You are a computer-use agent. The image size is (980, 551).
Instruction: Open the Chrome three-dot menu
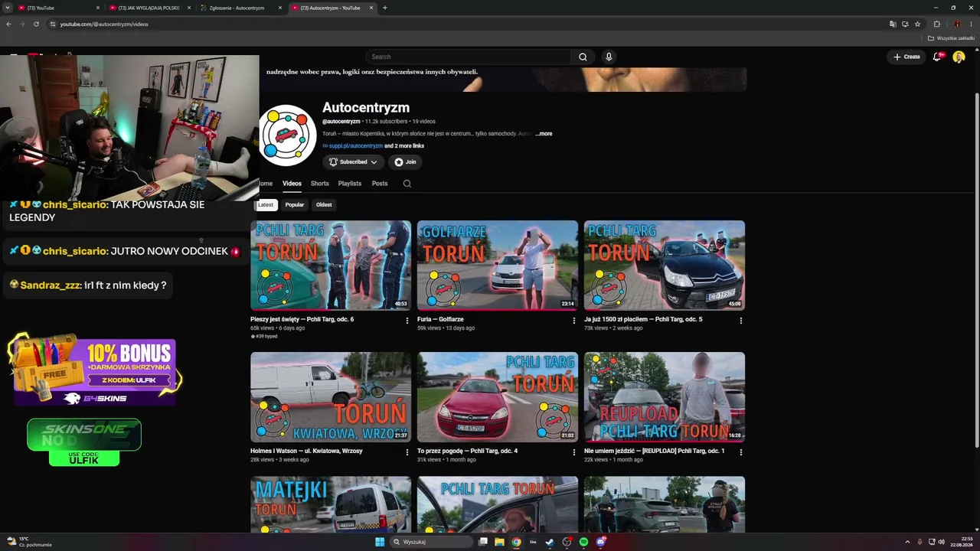(x=971, y=24)
